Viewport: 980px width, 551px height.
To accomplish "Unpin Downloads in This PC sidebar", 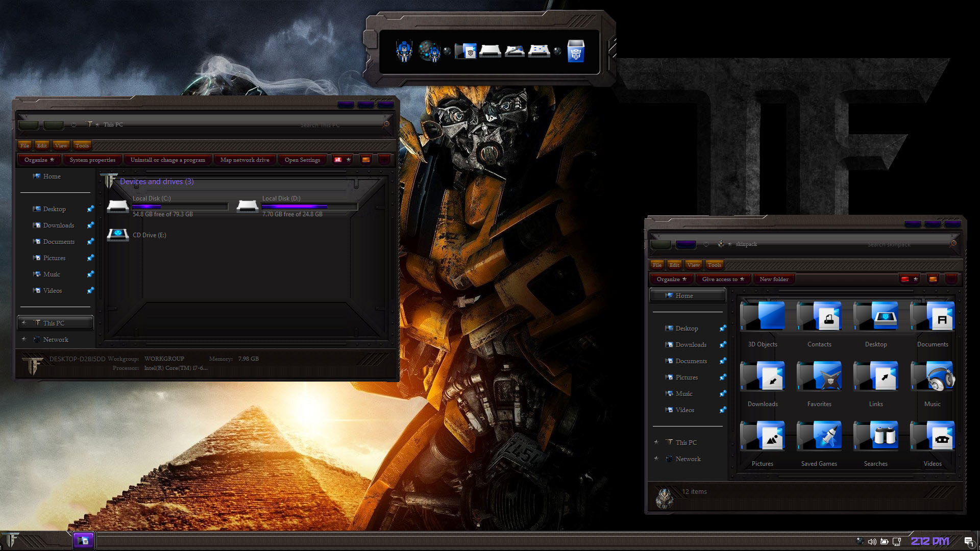I will [90, 226].
